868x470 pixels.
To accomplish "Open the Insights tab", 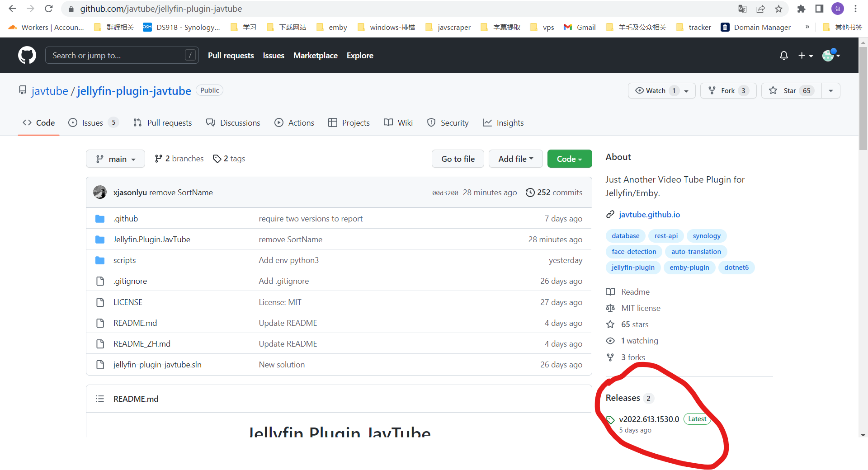I will (503, 123).
